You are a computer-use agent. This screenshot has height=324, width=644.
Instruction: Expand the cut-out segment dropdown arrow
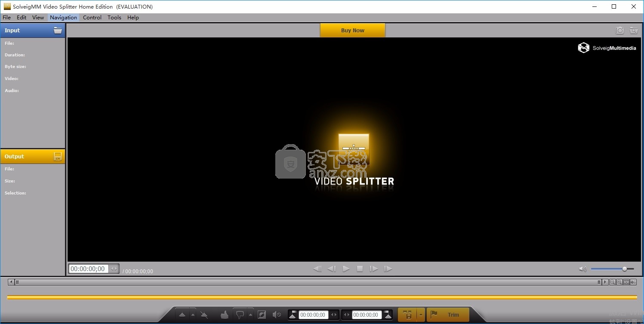tap(251, 315)
